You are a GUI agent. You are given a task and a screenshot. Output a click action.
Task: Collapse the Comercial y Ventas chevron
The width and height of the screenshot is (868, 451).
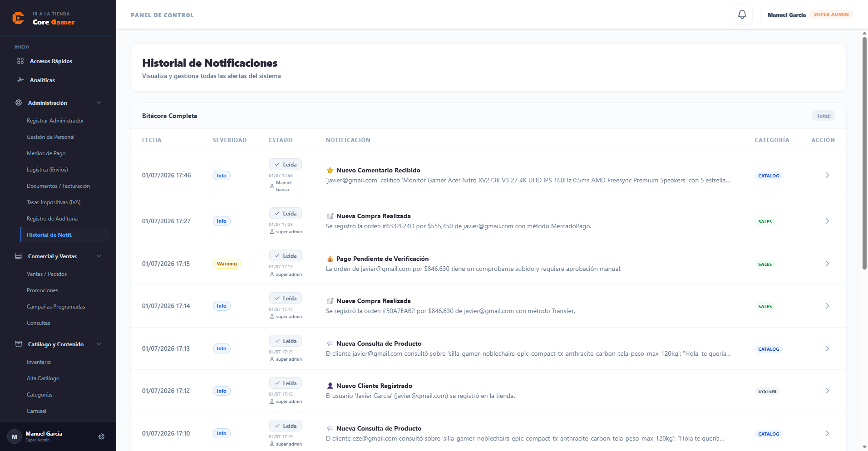click(99, 256)
